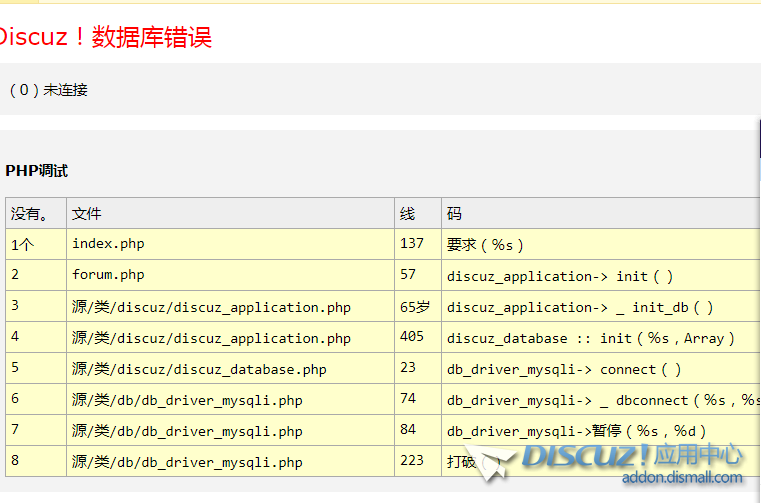This screenshot has height=503, width=761.
Task: Click db_driver_mysqli->暂停 ( %s , %d ) entry
Action: [577, 431]
